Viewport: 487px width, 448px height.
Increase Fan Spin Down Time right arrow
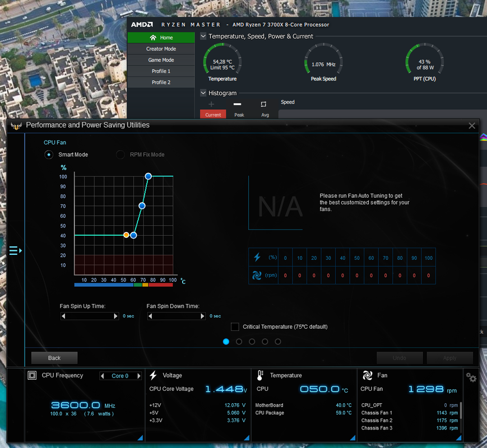pos(202,316)
